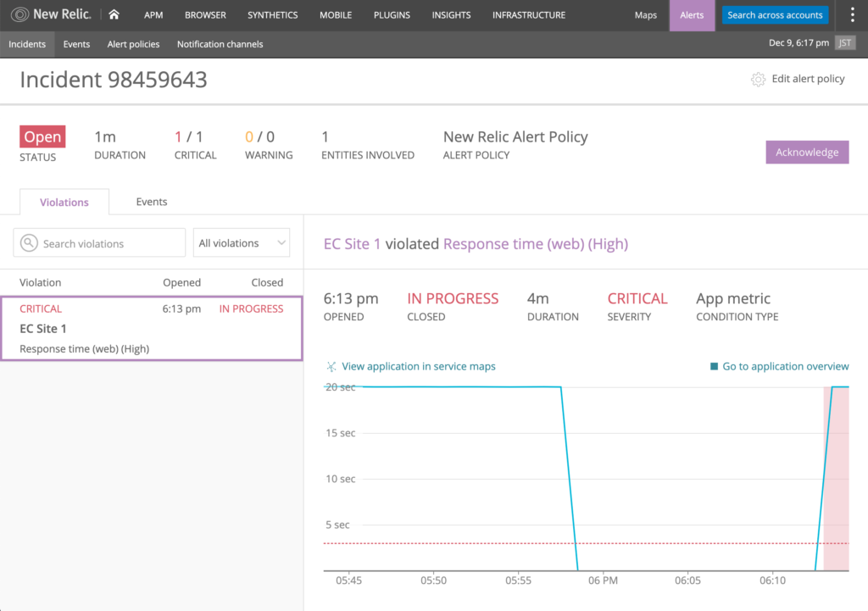Select the Alerts navigation tab
868x611 pixels.
(692, 15)
